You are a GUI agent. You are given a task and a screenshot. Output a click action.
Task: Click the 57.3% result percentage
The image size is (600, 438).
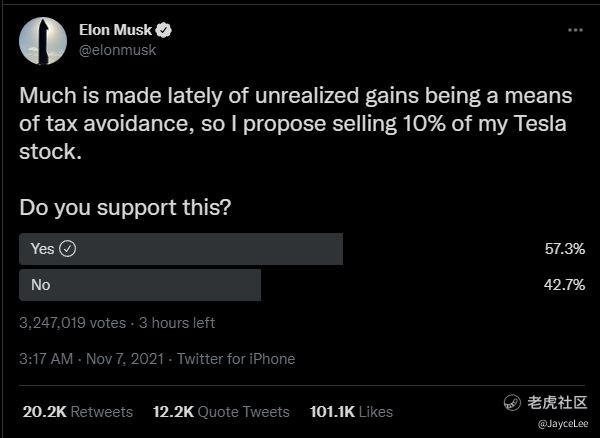pyautogui.click(x=565, y=249)
